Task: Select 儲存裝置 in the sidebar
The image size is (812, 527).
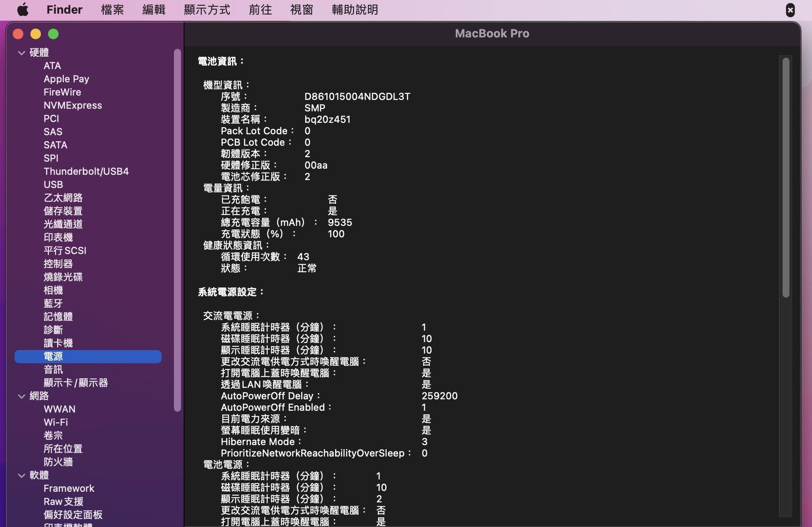Action: tap(63, 211)
